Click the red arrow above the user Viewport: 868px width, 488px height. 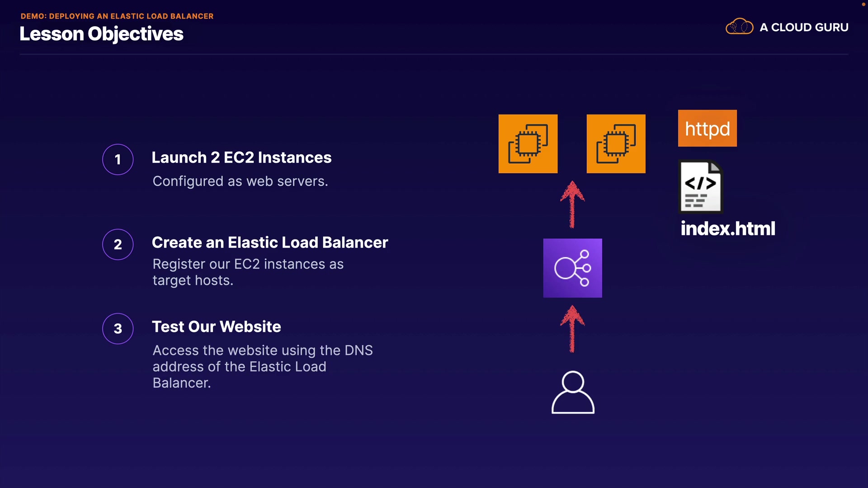click(x=572, y=328)
